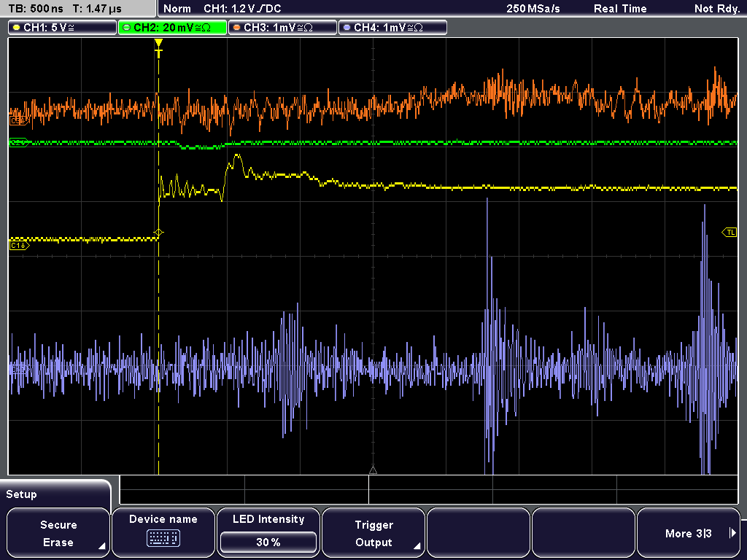Click the Setup menu title
Viewport: 747px width, 560px height.
point(21,494)
